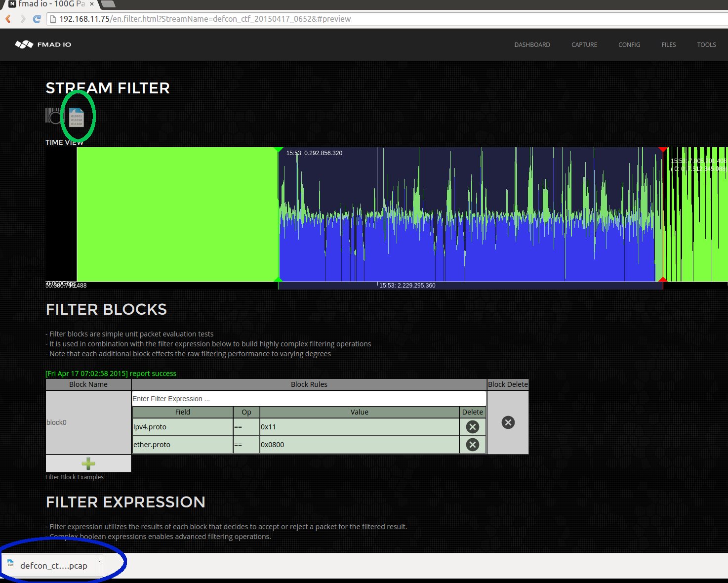Click the circled binary PCAP file export icon

click(77, 116)
